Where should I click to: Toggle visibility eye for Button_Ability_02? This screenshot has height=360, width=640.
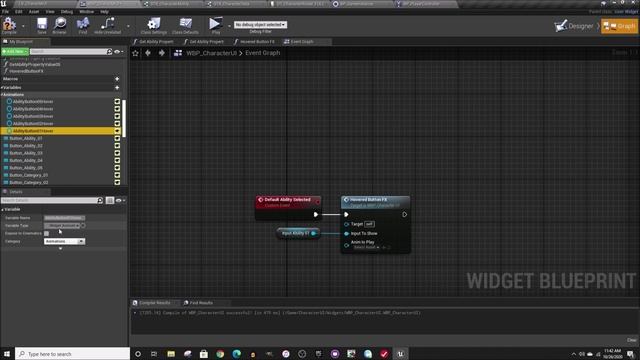[x=117, y=146]
